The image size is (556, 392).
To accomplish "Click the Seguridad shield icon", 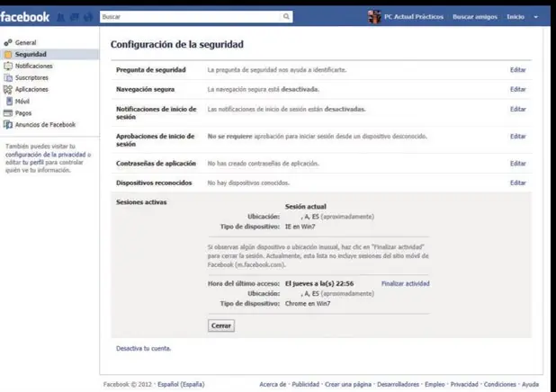I will (x=8, y=54).
